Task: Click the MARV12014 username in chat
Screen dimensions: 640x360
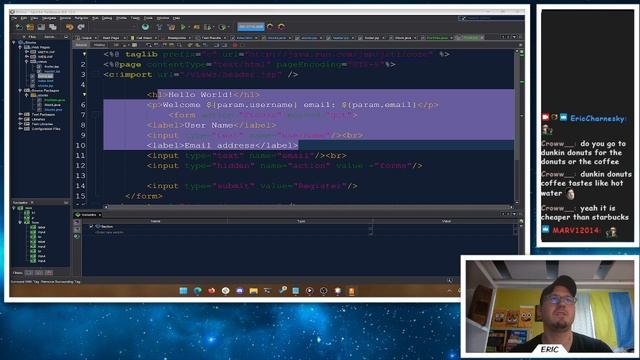Action: pos(576,230)
